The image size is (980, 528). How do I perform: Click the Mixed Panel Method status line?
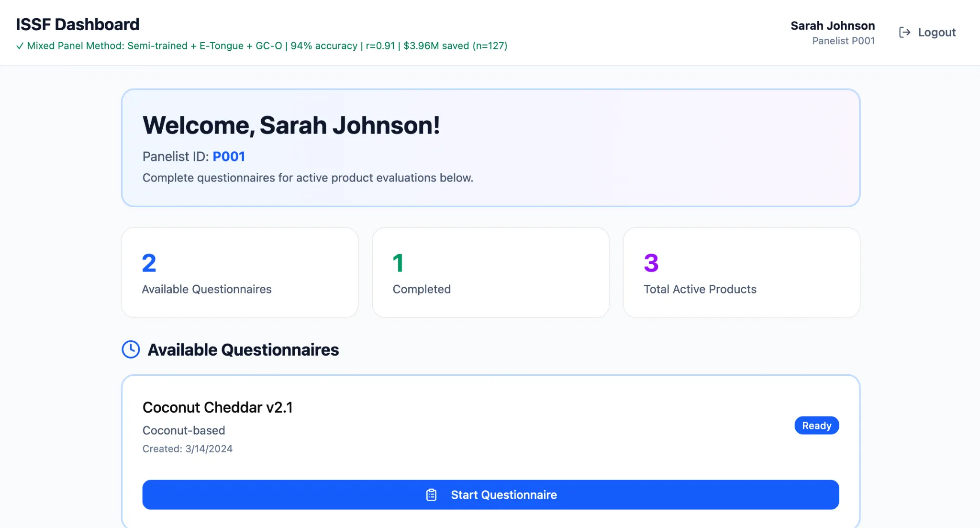click(262, 46)
